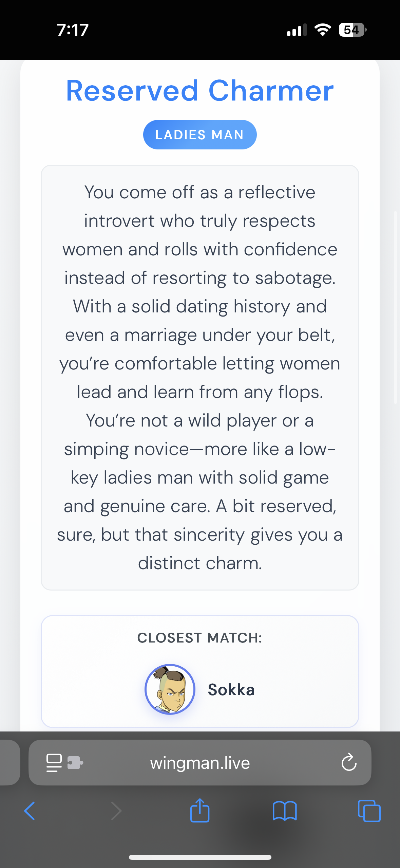
Task: Show all open tabs icon
Action: tap(369, 811)
